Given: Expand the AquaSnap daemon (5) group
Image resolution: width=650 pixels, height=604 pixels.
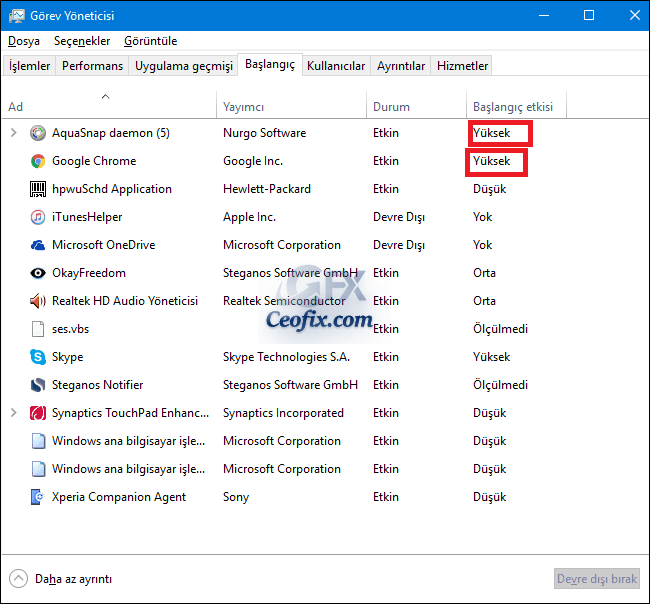Looking at the screenshot, I should [x=14, y=133].
